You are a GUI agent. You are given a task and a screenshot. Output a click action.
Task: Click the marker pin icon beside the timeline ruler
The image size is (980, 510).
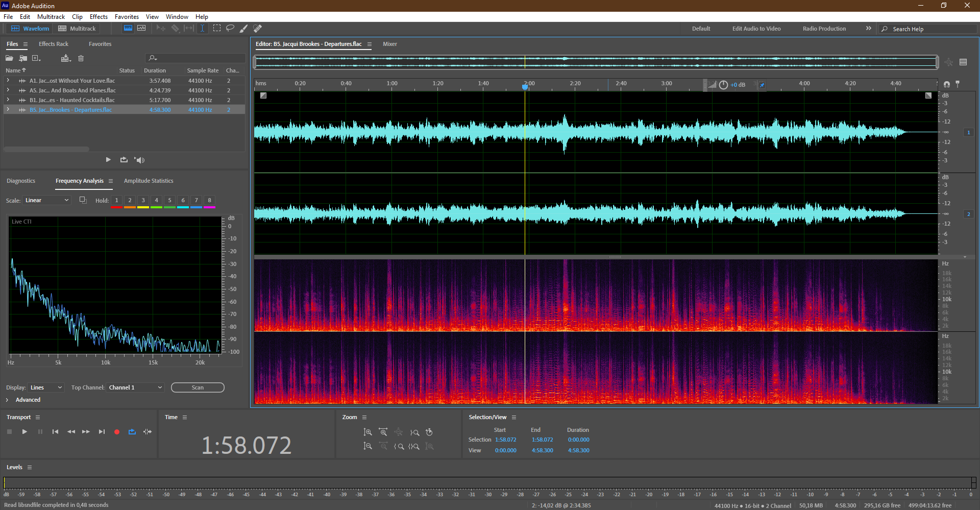click(x=958, y=84)
